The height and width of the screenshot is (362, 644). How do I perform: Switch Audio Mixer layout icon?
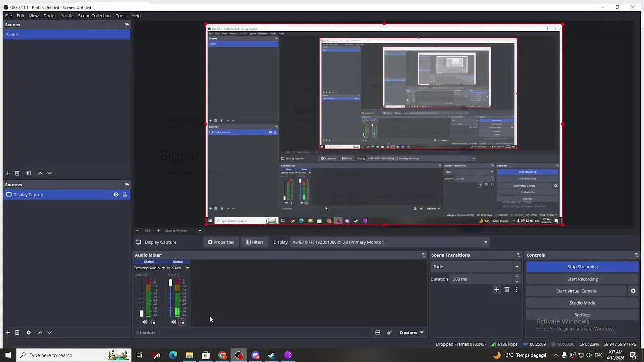pos(378,333)
